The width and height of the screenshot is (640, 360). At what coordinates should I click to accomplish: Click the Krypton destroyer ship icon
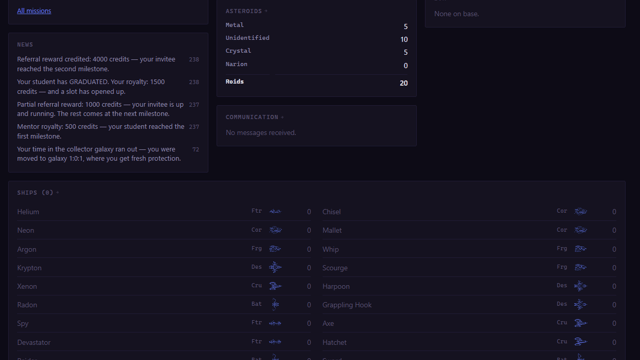pos(275,267)
